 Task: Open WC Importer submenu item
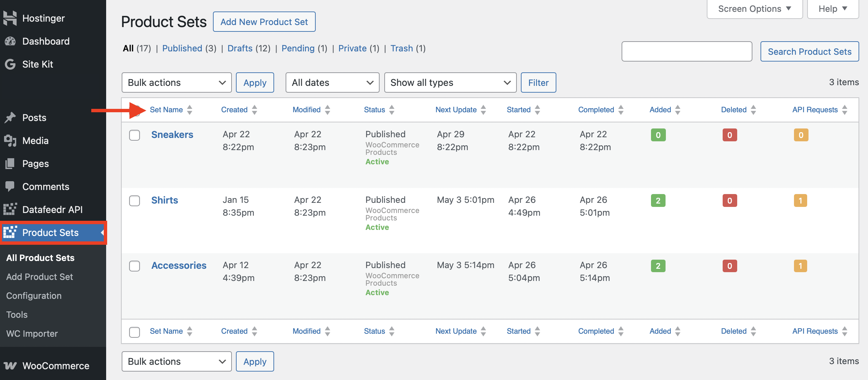point(32,333)
